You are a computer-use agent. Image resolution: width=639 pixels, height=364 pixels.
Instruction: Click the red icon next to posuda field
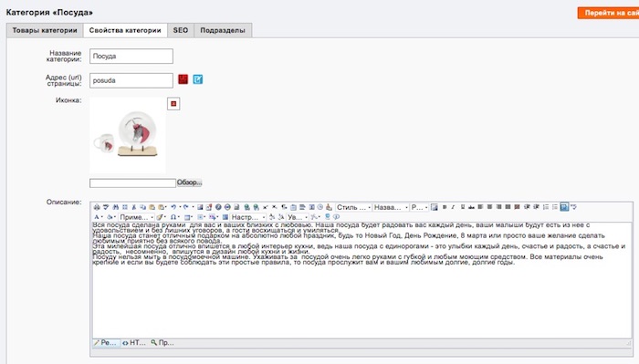click(183, 79)
